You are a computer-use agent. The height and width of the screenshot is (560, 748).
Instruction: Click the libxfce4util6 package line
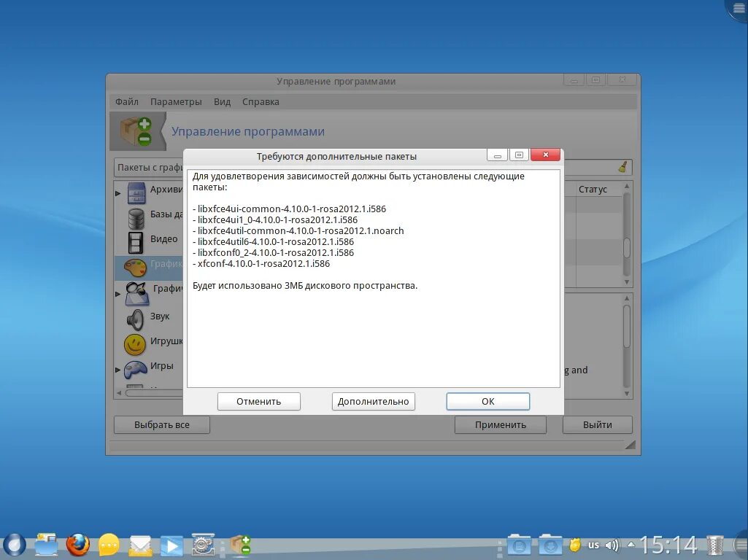(x=274, y=241)
